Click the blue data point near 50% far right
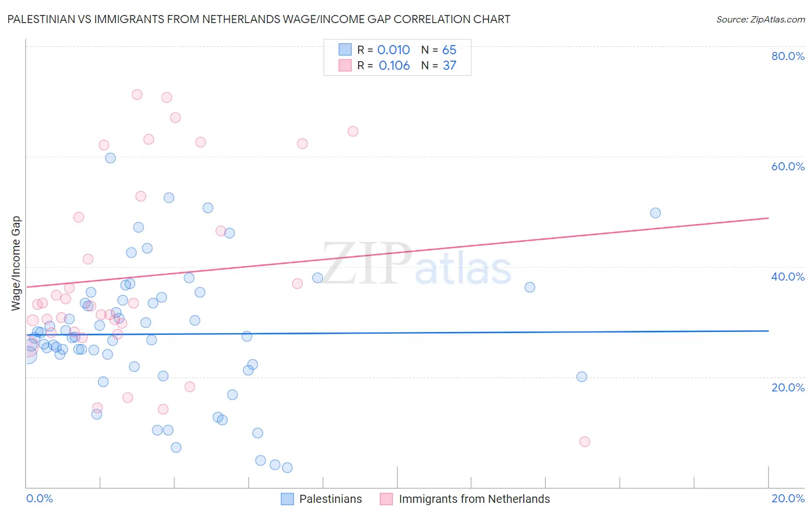Image resolution: width=812 pixels, height=515 pixels. (655, 212)
